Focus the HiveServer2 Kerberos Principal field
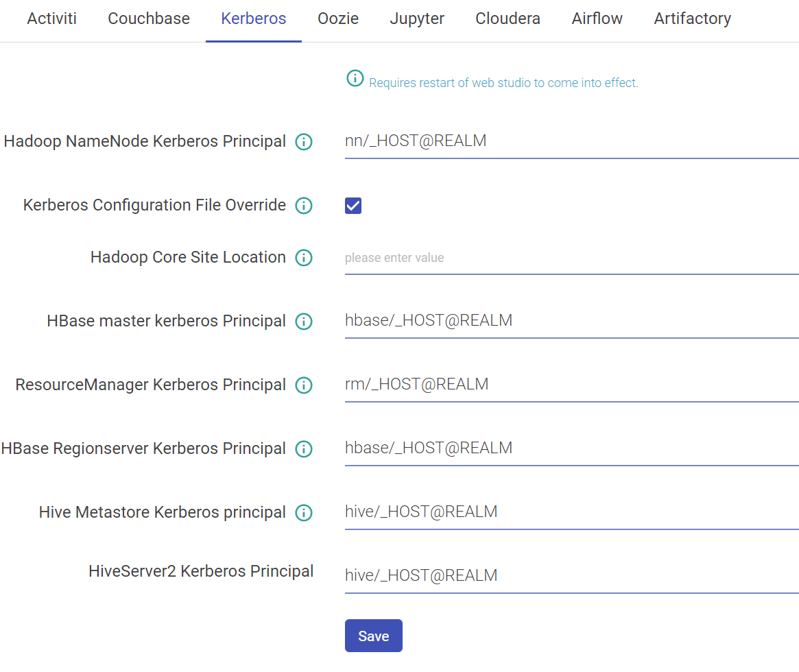 (x=571, y=575)
